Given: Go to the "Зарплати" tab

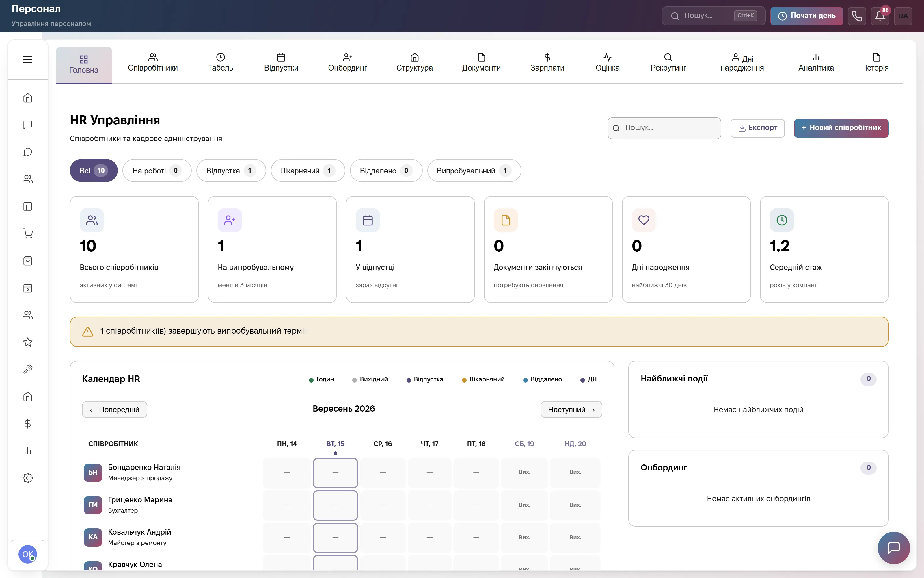Looking at the screenshot, I should (547, 63).
